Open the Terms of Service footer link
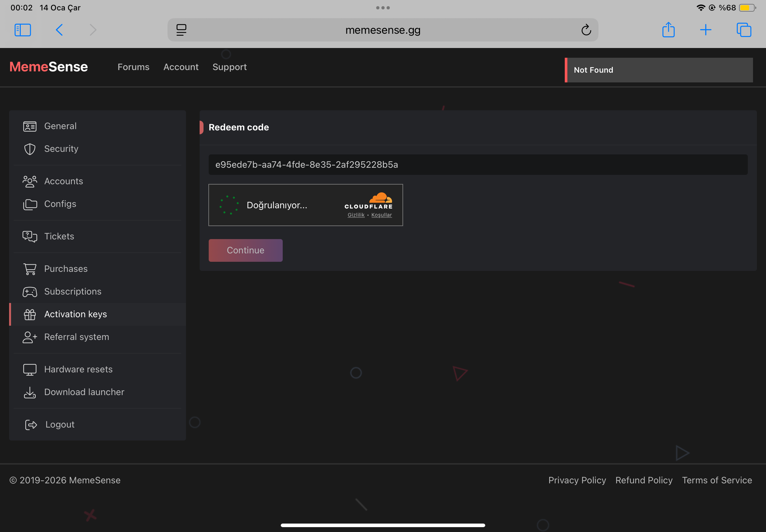The height and width of the screenshot is (532, 766). click(717, 480)
